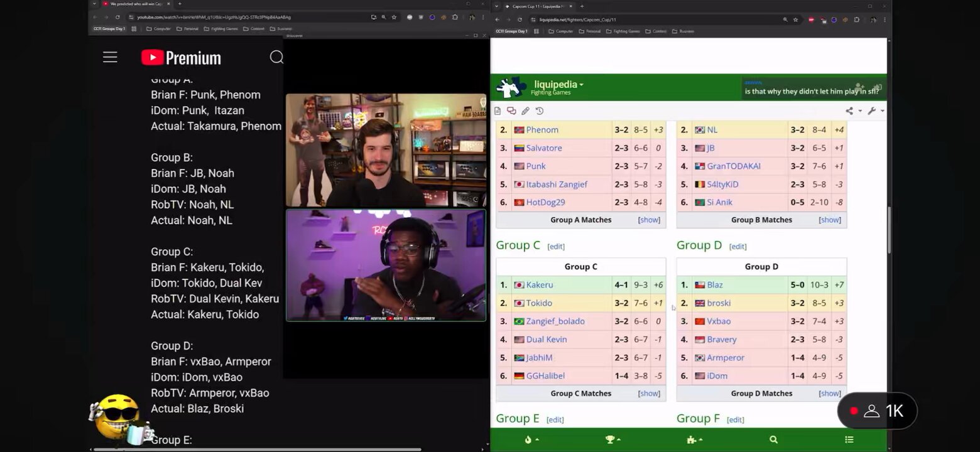Open Liquipedia footer table-of-contents list icon
The height and width of the screenshot is (452, 980).
click(849, 440)
